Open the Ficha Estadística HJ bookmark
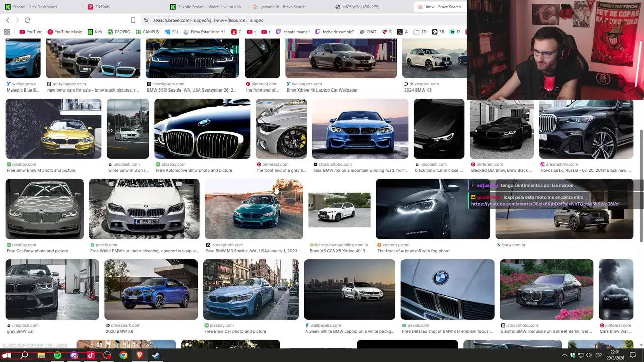644x362 pixels. 204,32
